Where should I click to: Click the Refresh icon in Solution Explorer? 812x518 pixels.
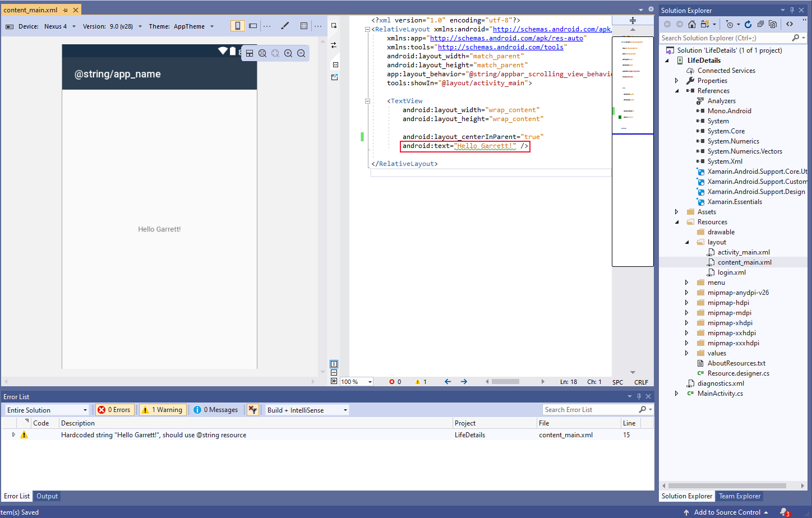748,24
